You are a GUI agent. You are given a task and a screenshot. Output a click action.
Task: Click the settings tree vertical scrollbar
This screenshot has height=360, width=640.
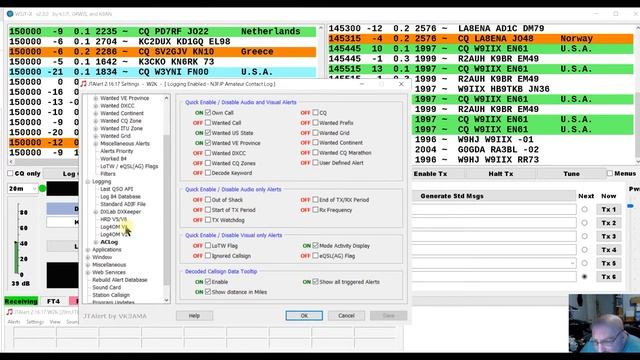click(x=167, y=210)
